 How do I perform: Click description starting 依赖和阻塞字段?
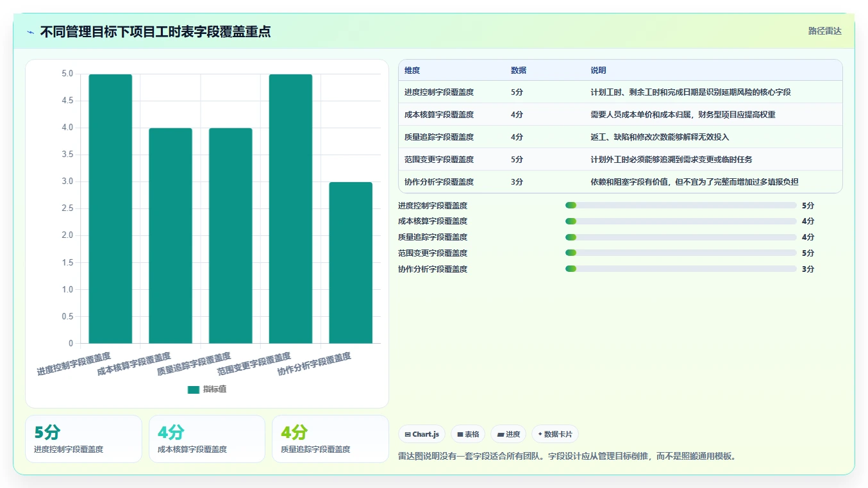[694, 182]
